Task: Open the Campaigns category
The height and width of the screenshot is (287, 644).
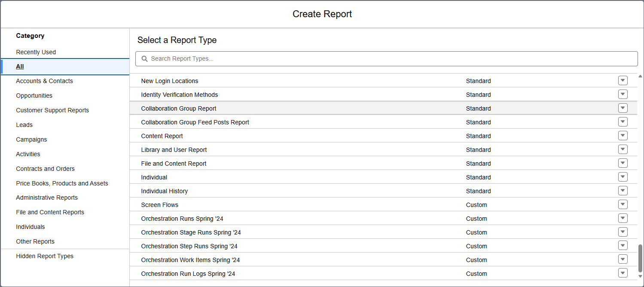Action: [31, 139]
